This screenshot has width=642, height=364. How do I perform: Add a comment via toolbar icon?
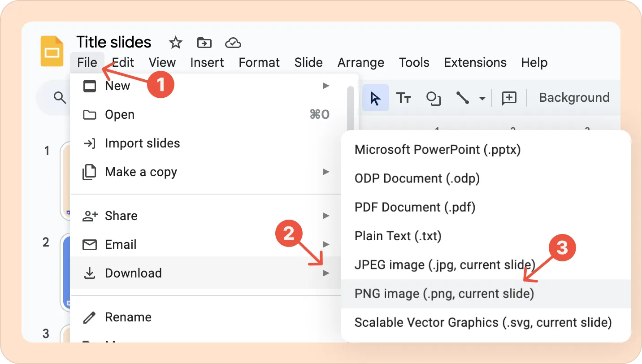tap(509, 98)
